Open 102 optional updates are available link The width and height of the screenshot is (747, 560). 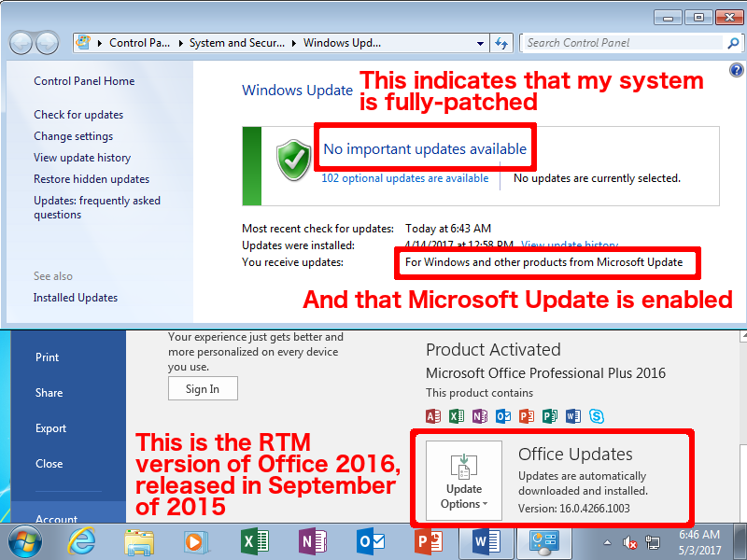pyautogui.click(x=405, y=178)
